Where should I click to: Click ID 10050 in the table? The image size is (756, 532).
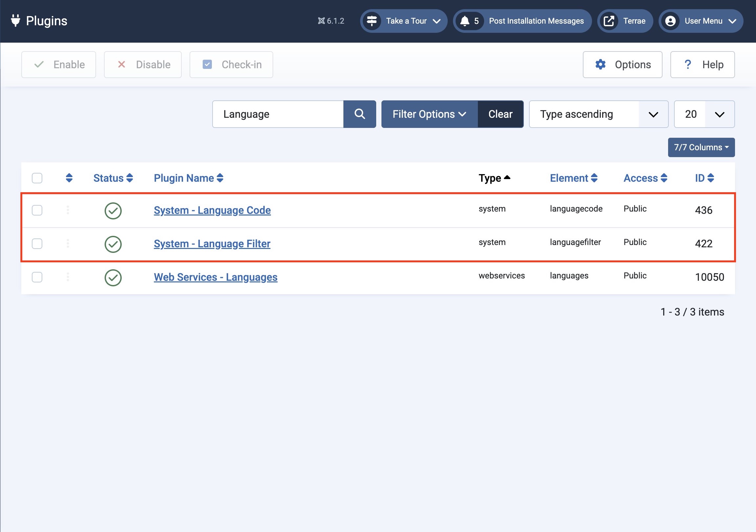click(709, 277)
